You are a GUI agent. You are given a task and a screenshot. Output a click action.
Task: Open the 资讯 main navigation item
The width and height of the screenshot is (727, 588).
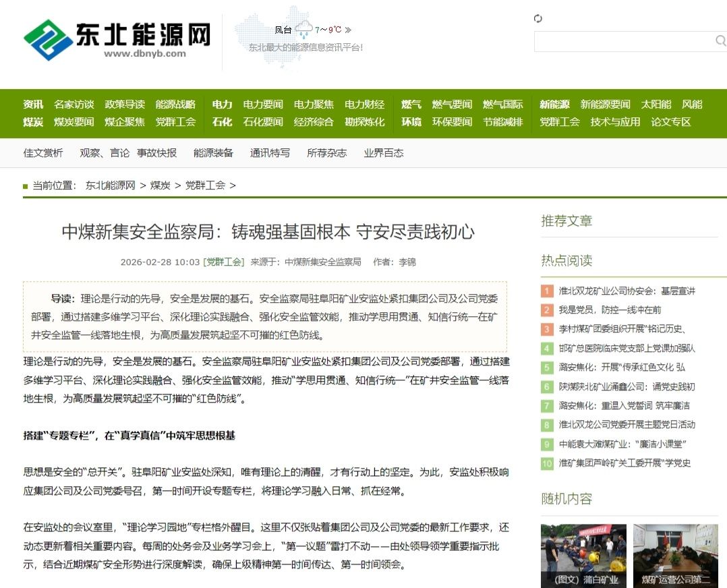point(33,104)
